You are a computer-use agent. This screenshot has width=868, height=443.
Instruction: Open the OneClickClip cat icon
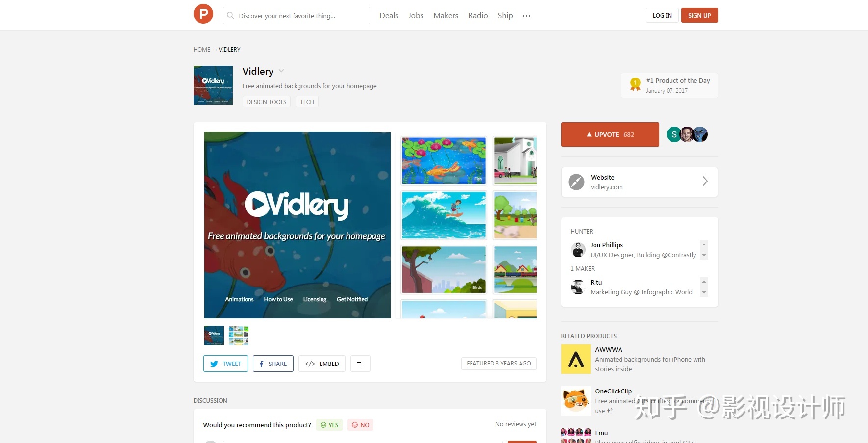click(576, 401)
